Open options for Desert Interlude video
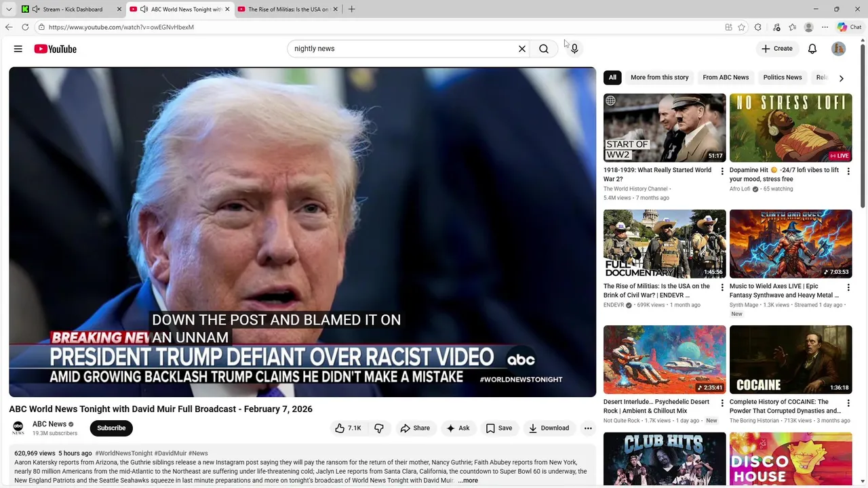 pyautogui.click(x=722, y=403)
